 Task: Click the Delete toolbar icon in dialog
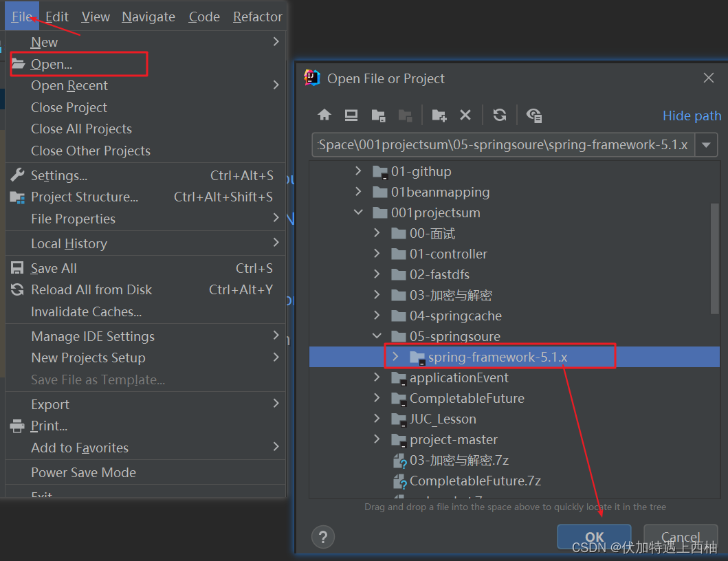(465, 115)
